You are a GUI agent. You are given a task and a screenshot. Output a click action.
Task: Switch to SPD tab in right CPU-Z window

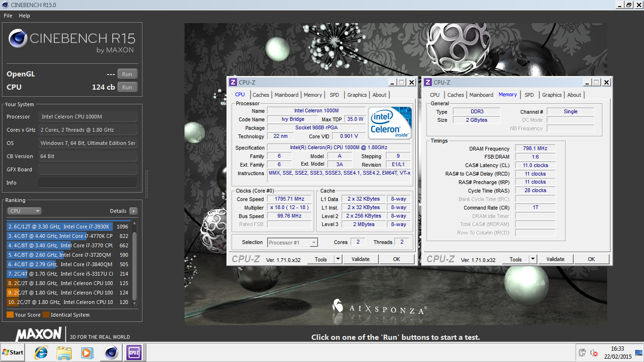[529, 95]
